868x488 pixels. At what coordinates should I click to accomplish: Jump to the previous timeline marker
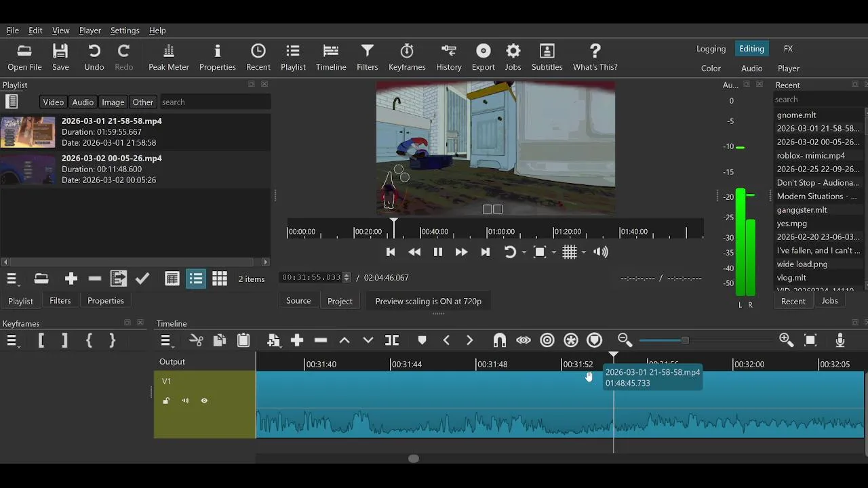coord(446,340)
